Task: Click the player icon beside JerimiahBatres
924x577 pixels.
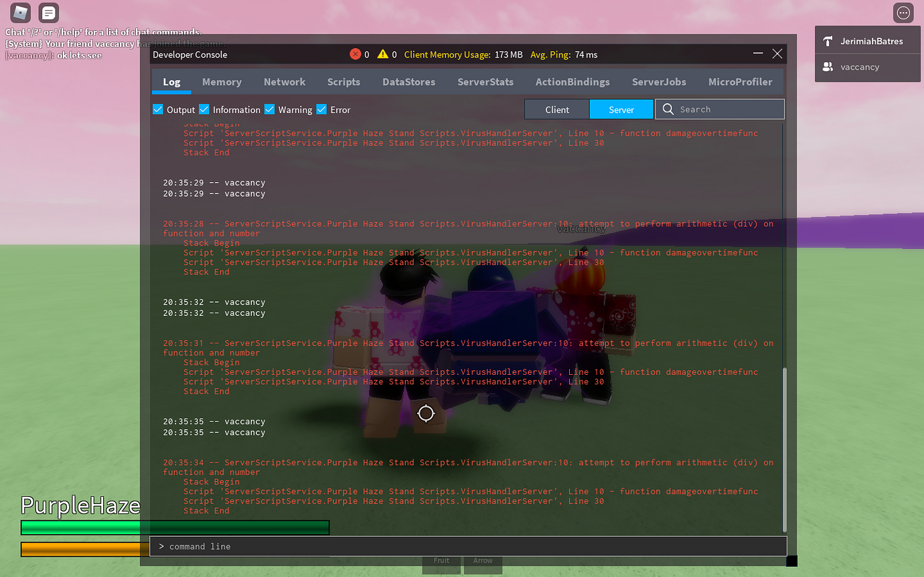Action: pos(828,40)
